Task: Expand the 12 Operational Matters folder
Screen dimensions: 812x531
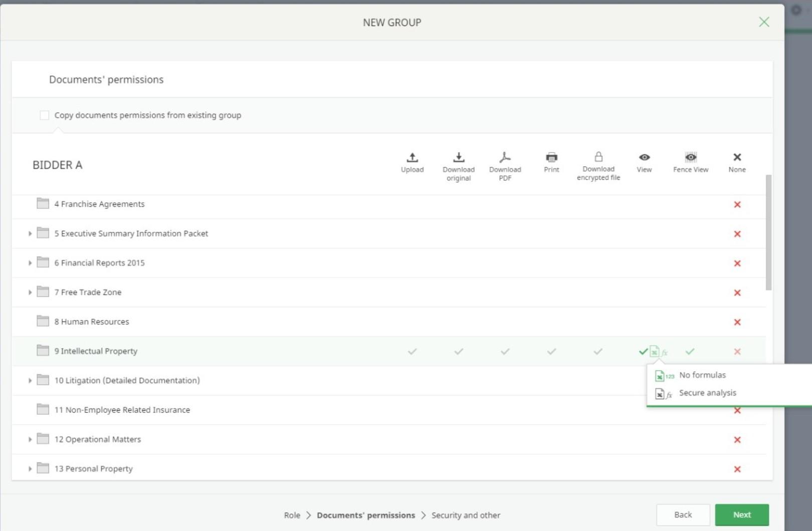Action: coord(30,439)
